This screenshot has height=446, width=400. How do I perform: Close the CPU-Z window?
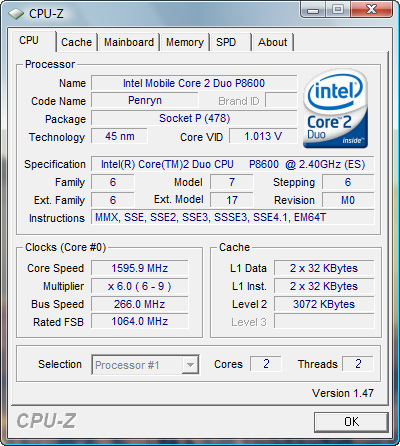pyautogui.click(x=371, y=10)
